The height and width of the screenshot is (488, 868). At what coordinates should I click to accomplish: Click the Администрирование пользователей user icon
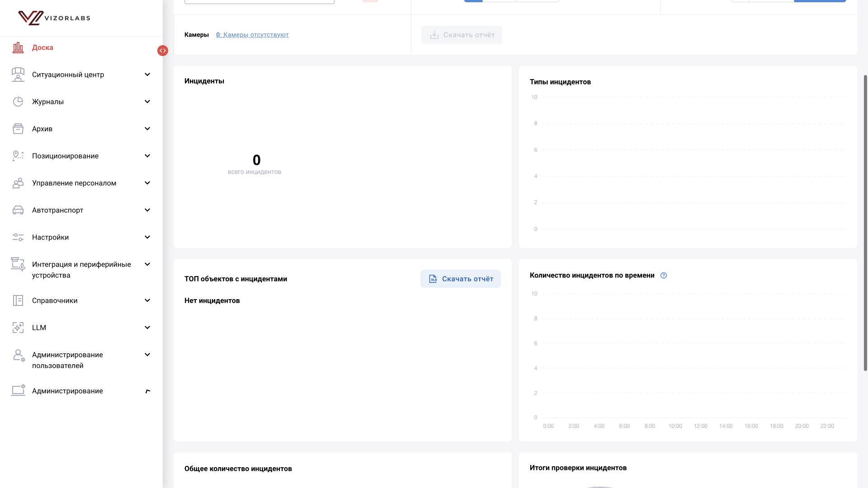coord(19,356)
